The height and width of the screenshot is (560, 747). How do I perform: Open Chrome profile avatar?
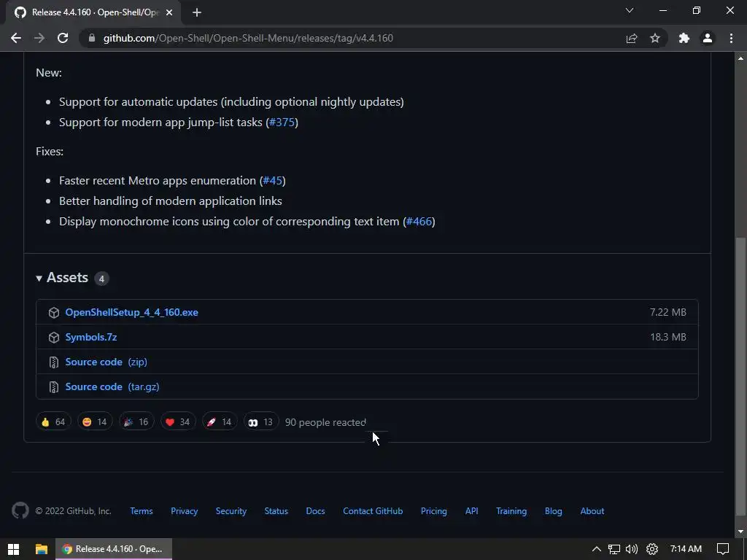pyautogui.click(x=708, y=38)
